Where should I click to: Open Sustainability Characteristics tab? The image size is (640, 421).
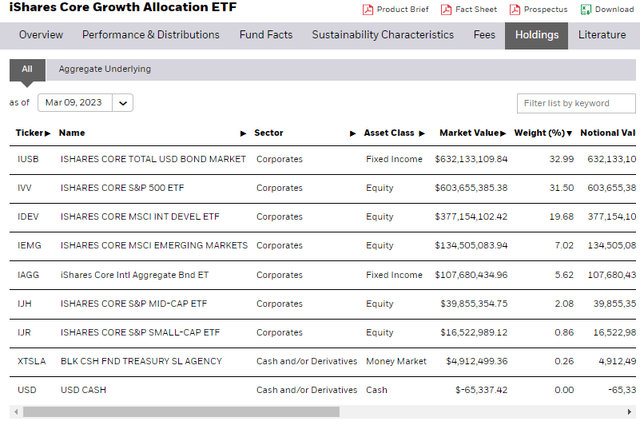click(383, 35)
